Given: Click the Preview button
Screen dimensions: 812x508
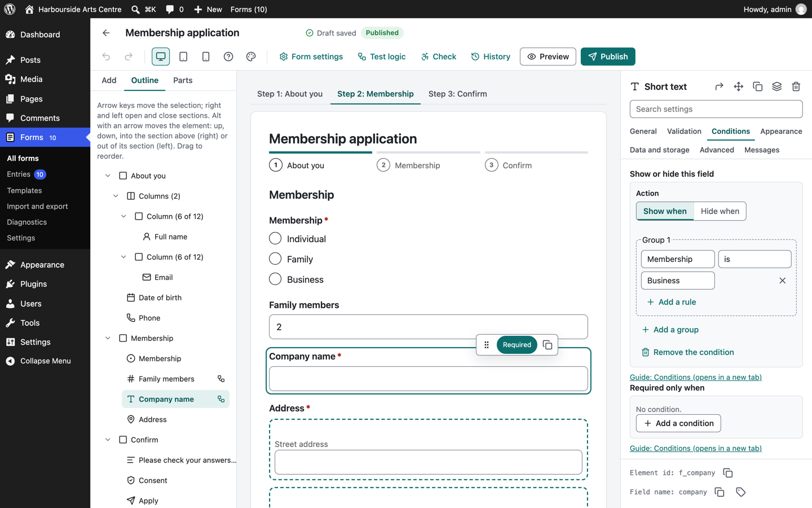Looking at the screenshot, I should pyautogui.click(x=548, y=56).
